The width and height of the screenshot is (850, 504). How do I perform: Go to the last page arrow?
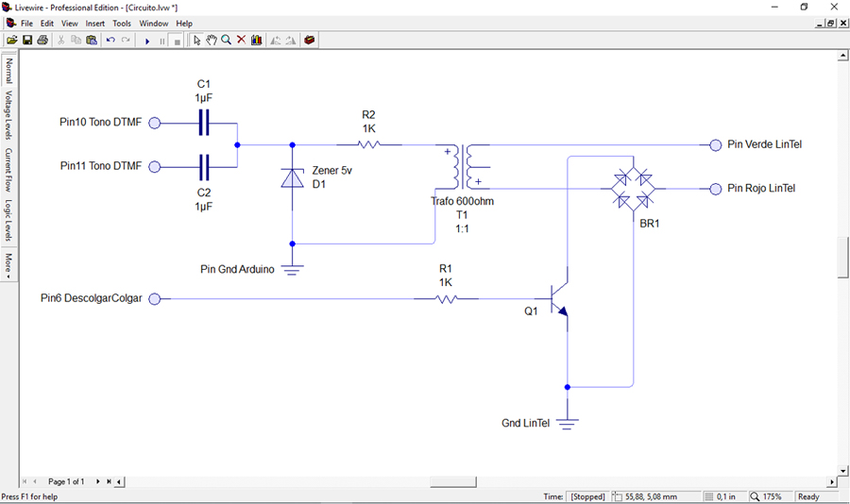[109, 481]
